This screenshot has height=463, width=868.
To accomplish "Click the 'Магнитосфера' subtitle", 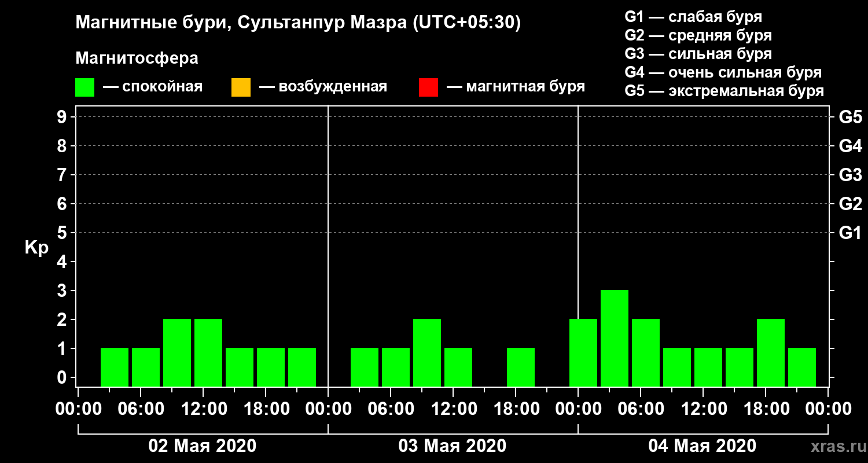I will pyautogui.click(x=137, y=58).
